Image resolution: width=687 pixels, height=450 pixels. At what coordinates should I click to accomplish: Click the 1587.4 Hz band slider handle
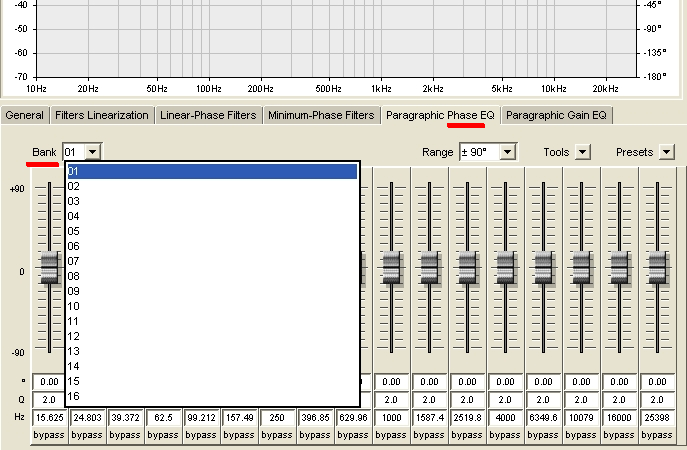tap(429, 267)
